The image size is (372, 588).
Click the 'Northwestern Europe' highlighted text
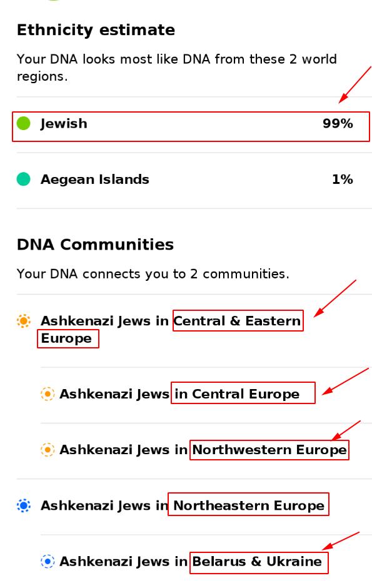(x=269, y=450)
